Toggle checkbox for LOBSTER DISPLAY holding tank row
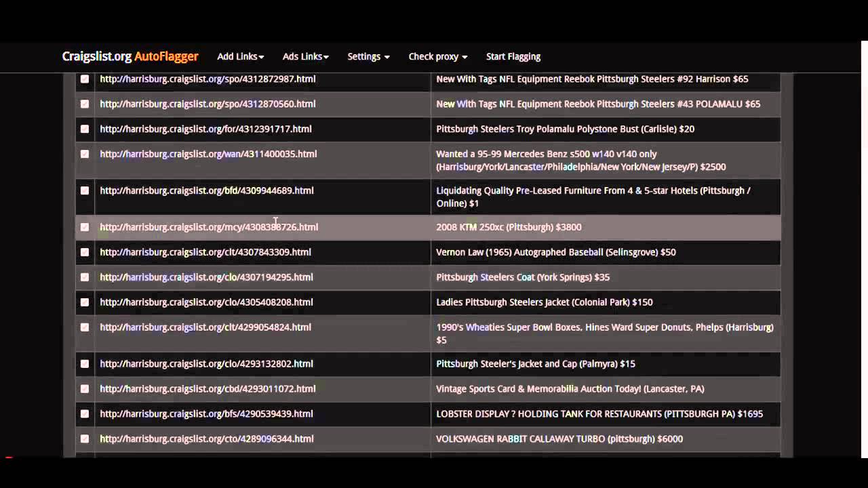This screenshot has width=868, height=488. pos(85,415)
